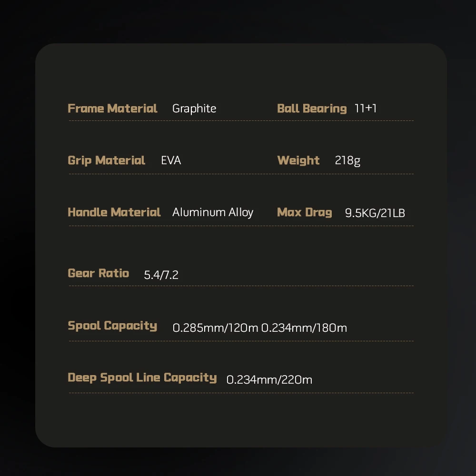The width and height of the screenshot is (476, 476).
Task: Select the Graphite value text
Action: (194, 109)
